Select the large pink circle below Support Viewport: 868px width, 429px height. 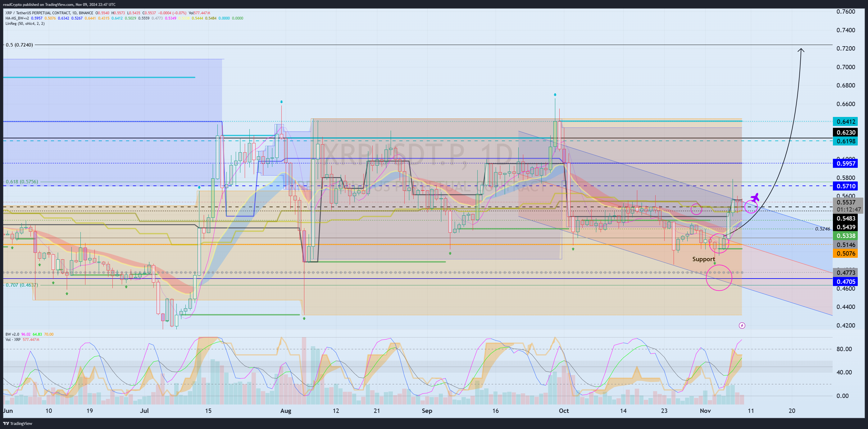click(x=719, y=278)
